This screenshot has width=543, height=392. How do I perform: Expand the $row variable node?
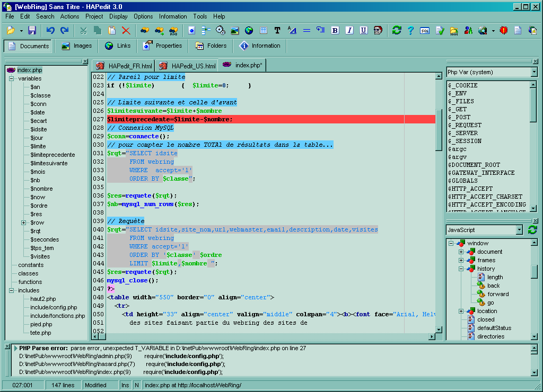[x=23, y=222]
